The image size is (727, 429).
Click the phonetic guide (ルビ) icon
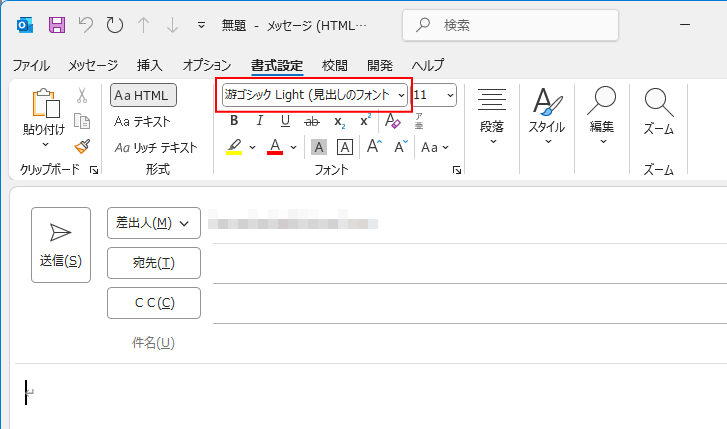point(419,121)
